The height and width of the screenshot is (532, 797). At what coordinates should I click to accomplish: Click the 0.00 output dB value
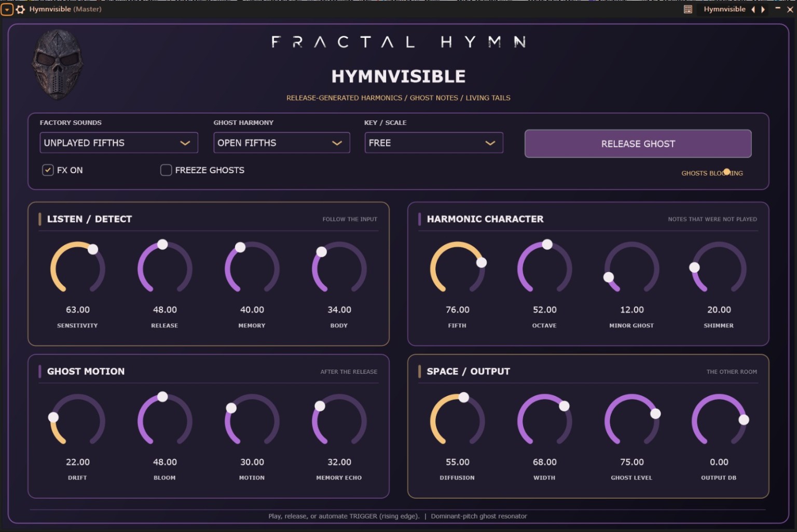[719, 462]
